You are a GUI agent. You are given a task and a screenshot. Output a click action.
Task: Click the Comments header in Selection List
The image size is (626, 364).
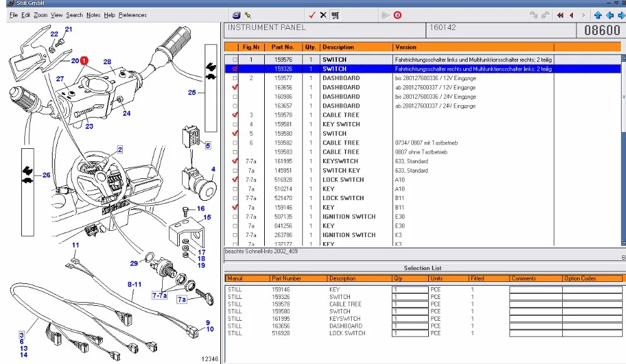coord(536,278)
